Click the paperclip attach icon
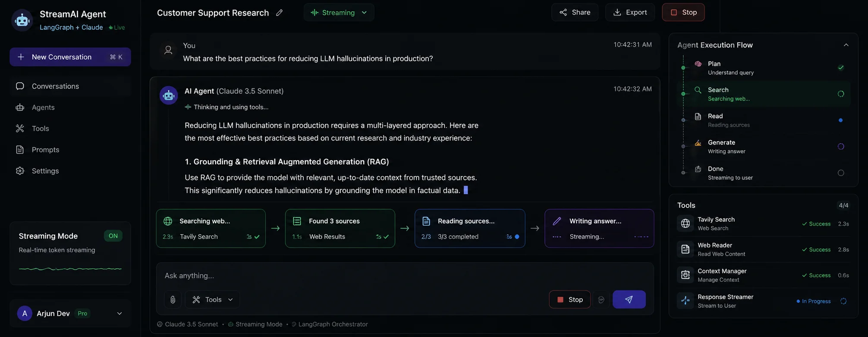The width and height of the screenshot is (868, 337). coord(173,299)
